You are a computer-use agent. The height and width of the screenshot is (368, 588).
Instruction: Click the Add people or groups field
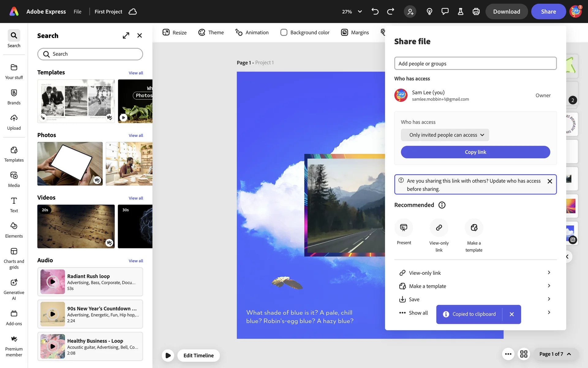click(475, 63)
